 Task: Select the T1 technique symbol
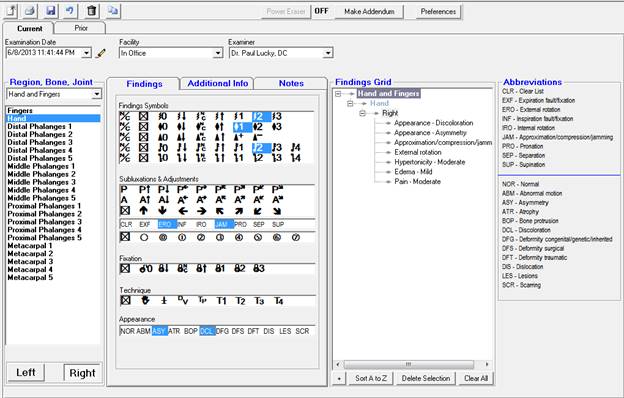221,301
